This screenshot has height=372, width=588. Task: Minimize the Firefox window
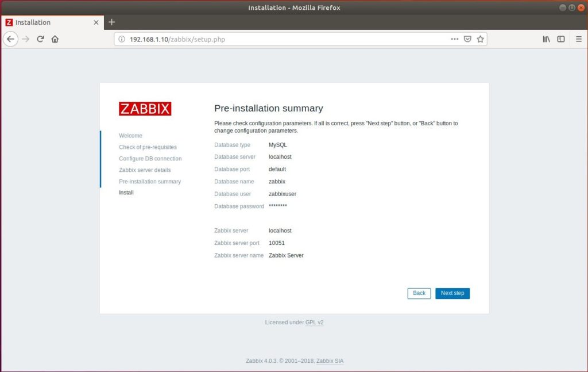(x=563, y=7)
